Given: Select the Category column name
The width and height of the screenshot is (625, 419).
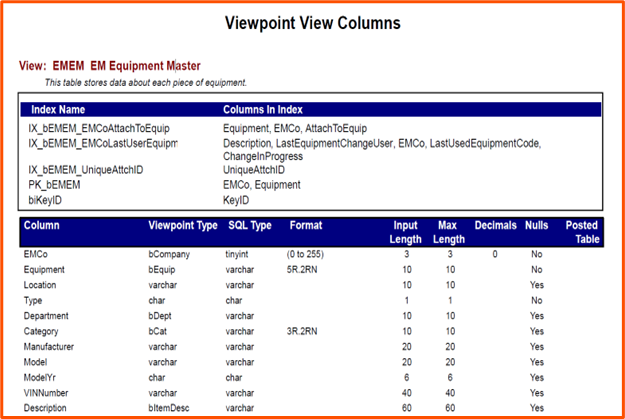Looking at the screenshot, I should (x=41, y=331).
